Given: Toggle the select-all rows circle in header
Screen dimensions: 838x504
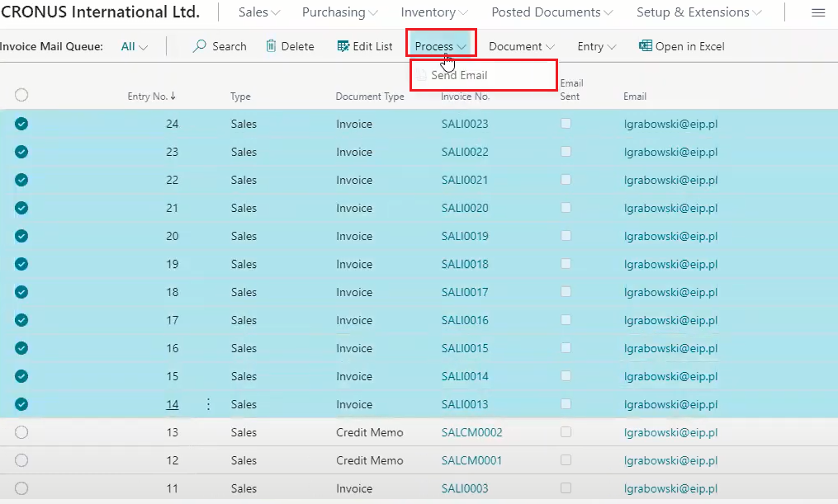Looking at the screenshot, I should coord(21,95).
